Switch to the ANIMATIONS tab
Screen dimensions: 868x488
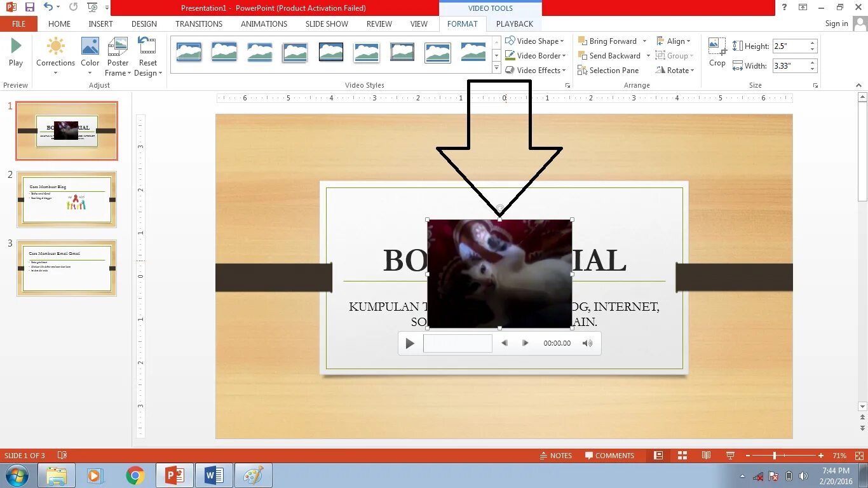click(264, 24)
